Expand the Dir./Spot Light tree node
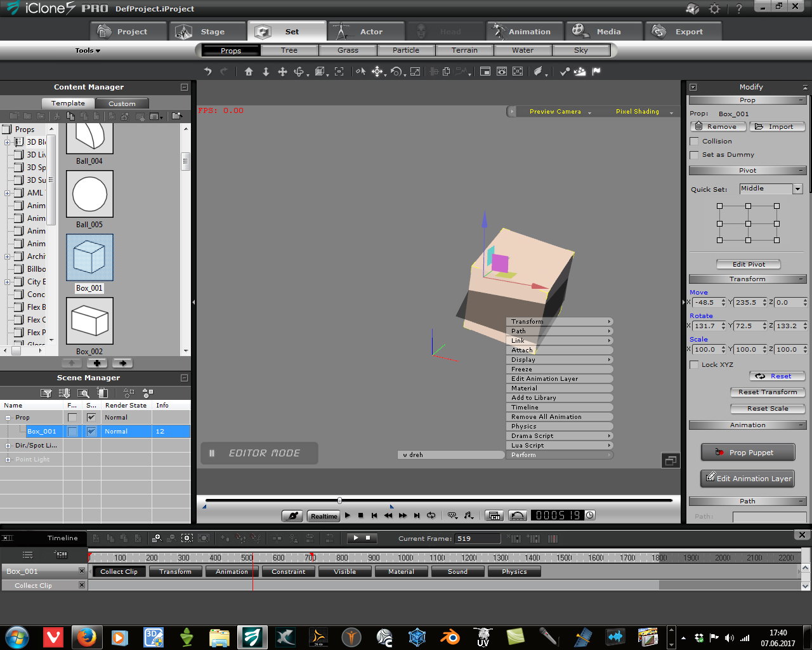812x650 pixels. coord(8,446)
